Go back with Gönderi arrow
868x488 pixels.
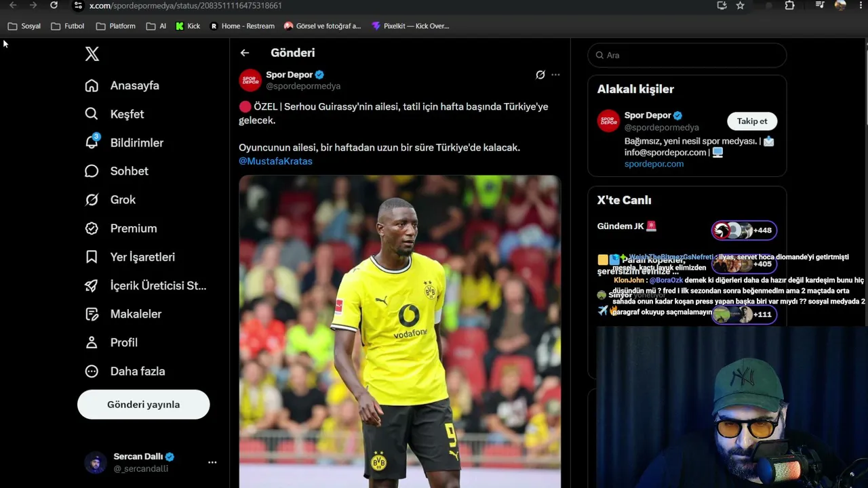click(x=245, y=53)
